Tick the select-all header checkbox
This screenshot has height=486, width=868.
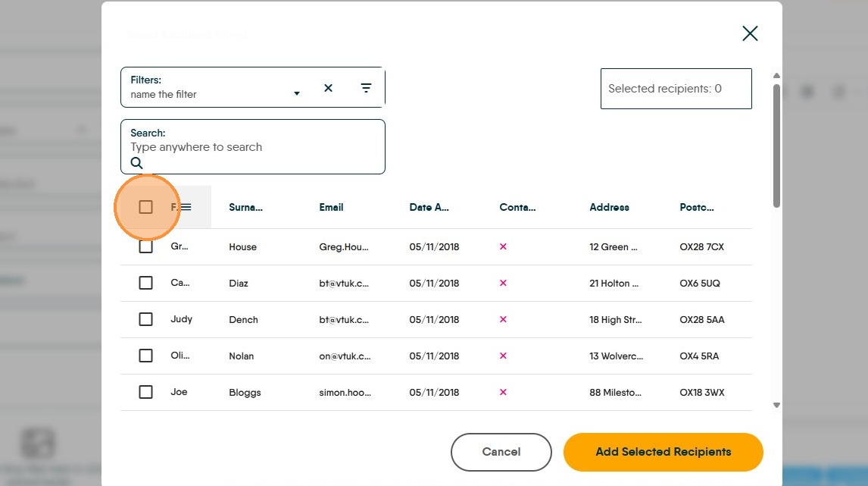coord(146,207)
